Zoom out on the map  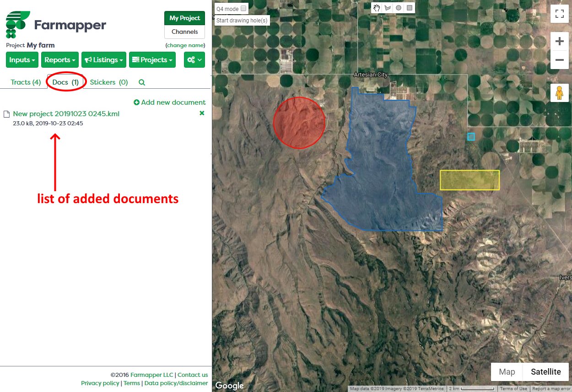pos(559,60)
